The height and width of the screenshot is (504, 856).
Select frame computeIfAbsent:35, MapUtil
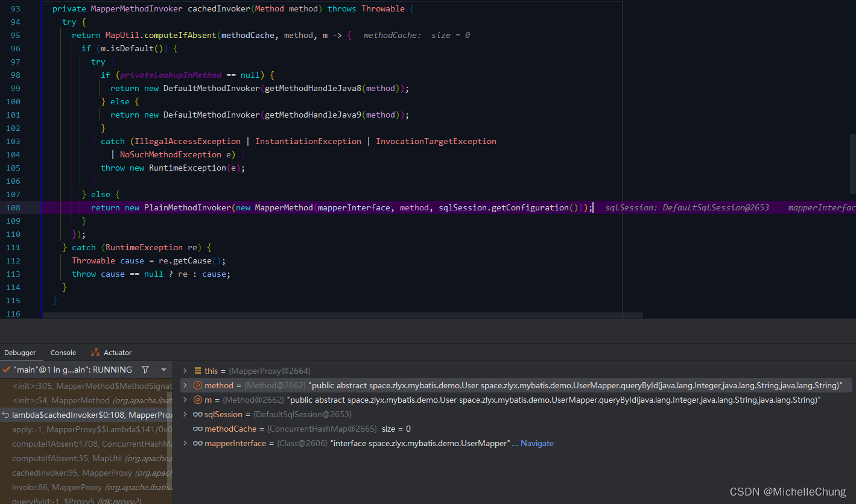[86, 458]
